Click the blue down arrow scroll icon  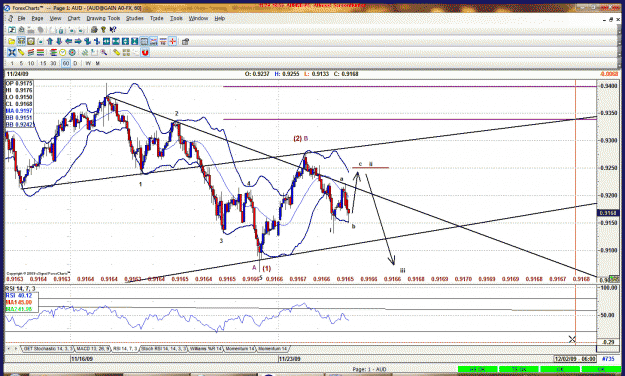pyautogui.click(x=59, y=41)
